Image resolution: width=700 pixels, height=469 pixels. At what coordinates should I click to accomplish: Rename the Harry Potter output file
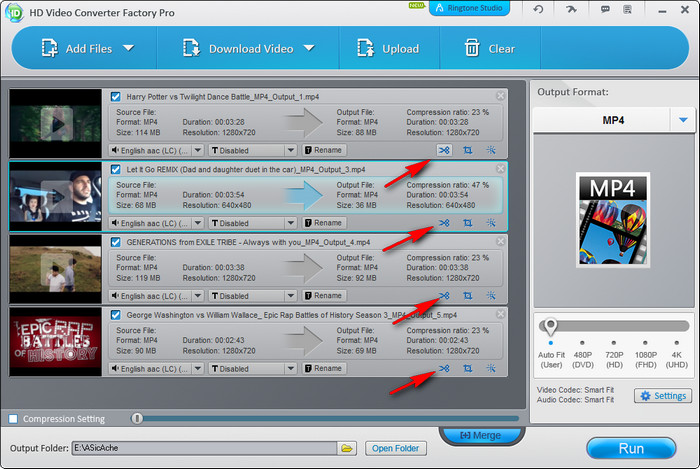click(324, 150)
